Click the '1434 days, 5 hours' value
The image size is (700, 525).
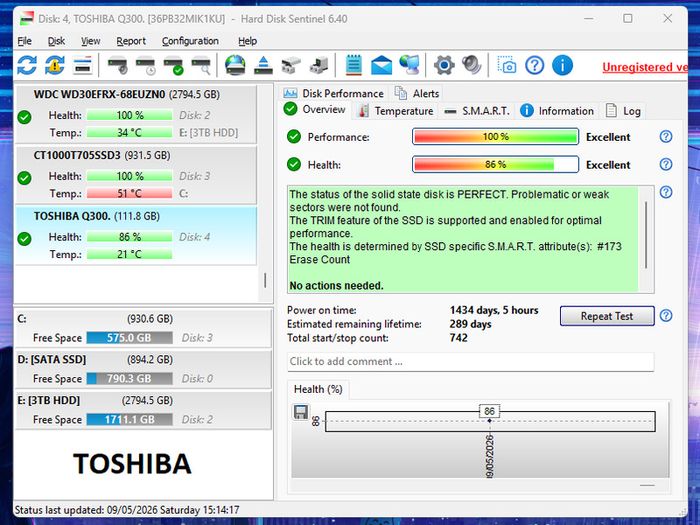click(x=494, y=310)
